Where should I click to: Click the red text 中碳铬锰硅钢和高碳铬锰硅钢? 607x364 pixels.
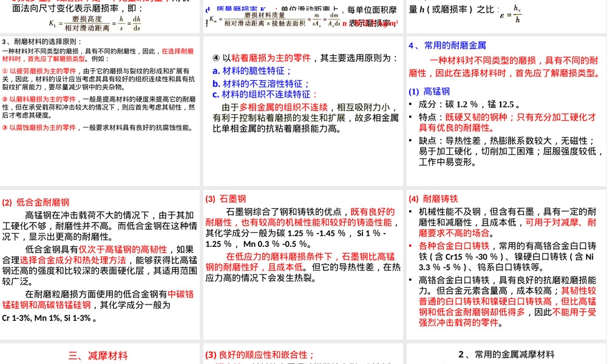click(x=98, y=300)
